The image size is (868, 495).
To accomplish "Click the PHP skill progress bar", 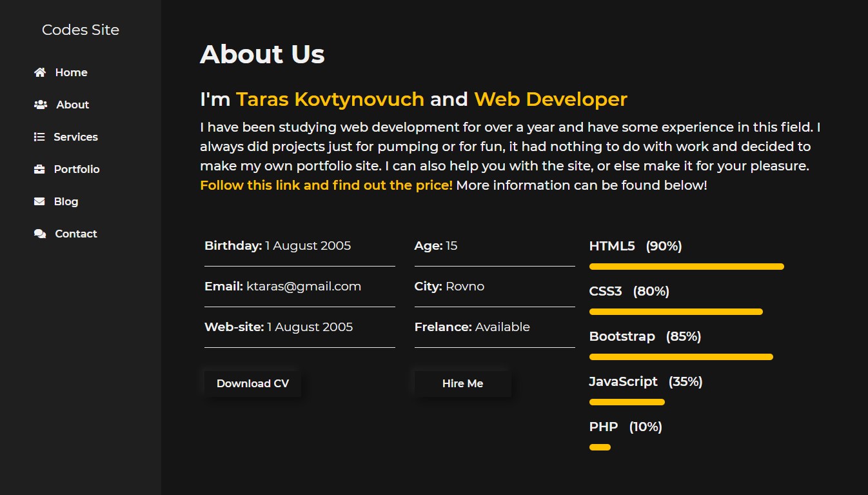I will (600, 447).
